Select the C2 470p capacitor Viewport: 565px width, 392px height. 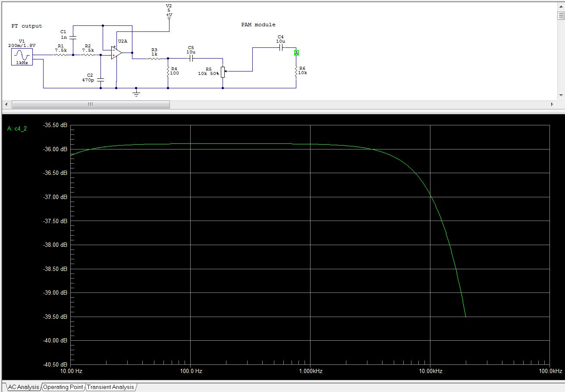[100, 80]
